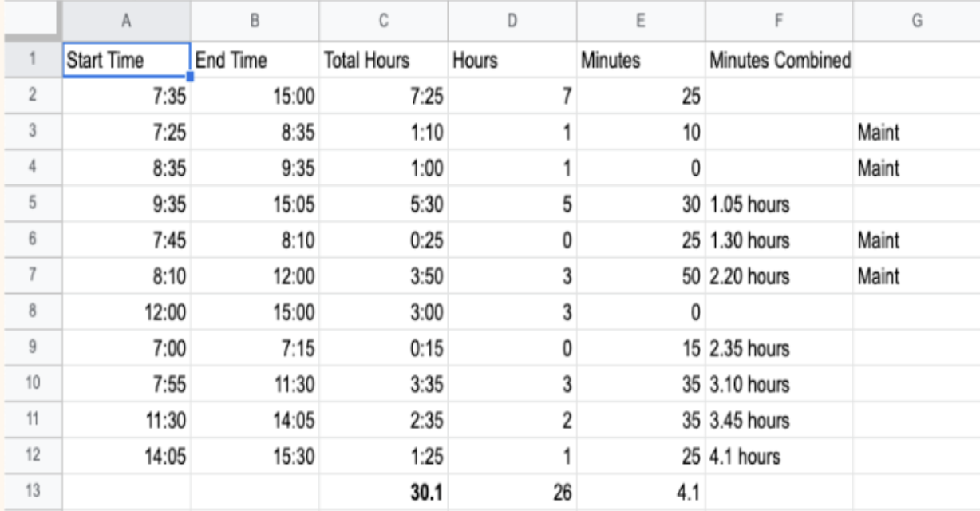The height and width of the screenshot is (511, 980).
Task: Click the select-all corner box
Action: pos(32,22)
